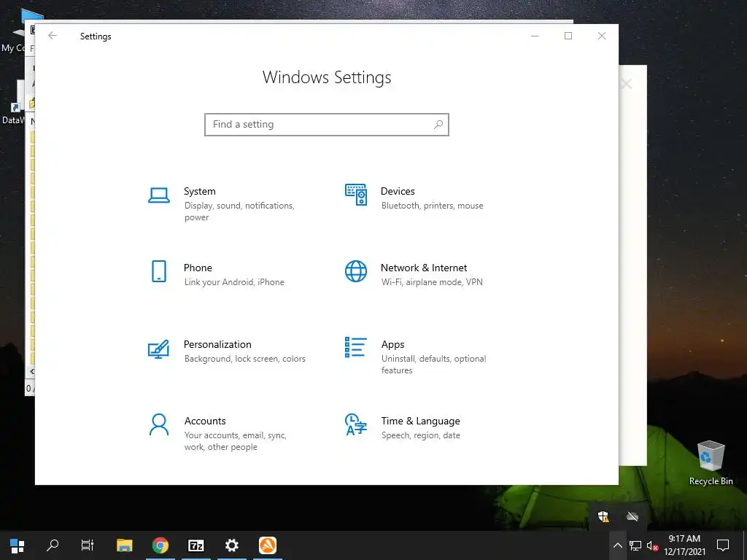Close the white window behind Settings
This screenshot has width=747, height=560.
tap(627, 85)
